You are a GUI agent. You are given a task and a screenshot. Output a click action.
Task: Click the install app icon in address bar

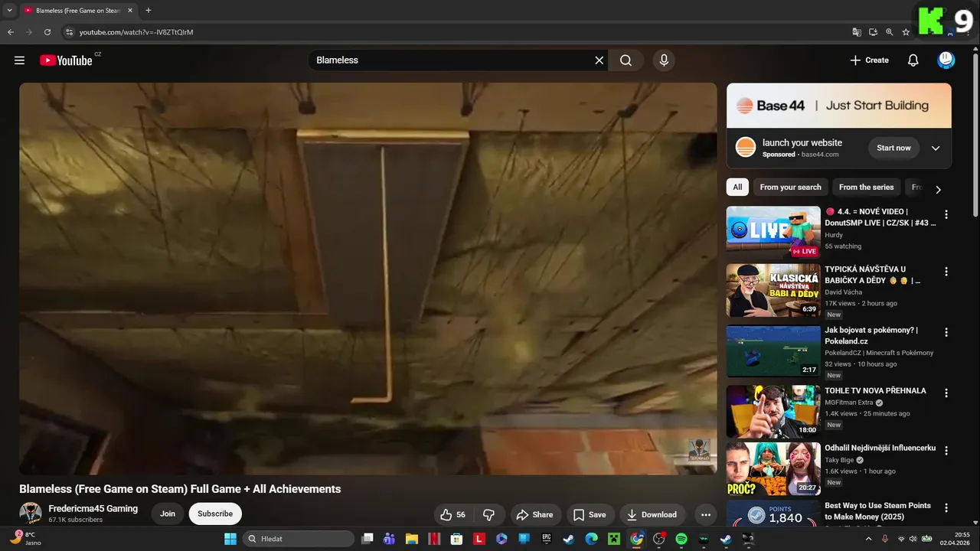[x=873, y=32]
